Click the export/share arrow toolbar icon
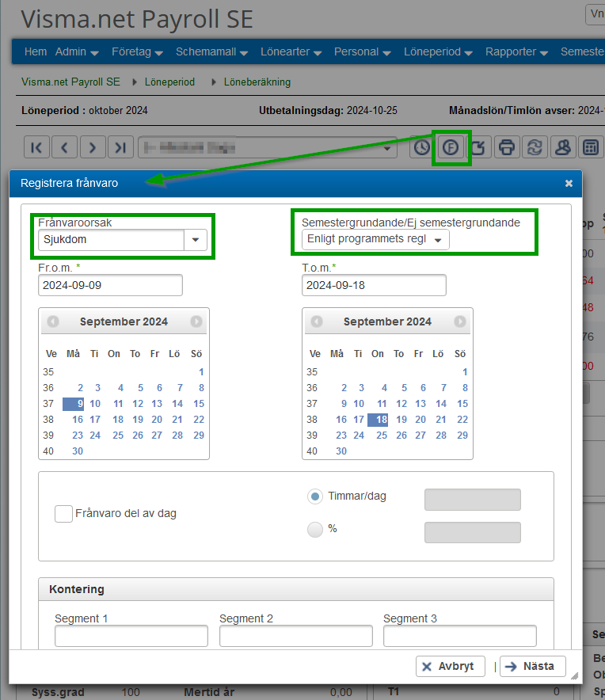 [x=479, y=147]
